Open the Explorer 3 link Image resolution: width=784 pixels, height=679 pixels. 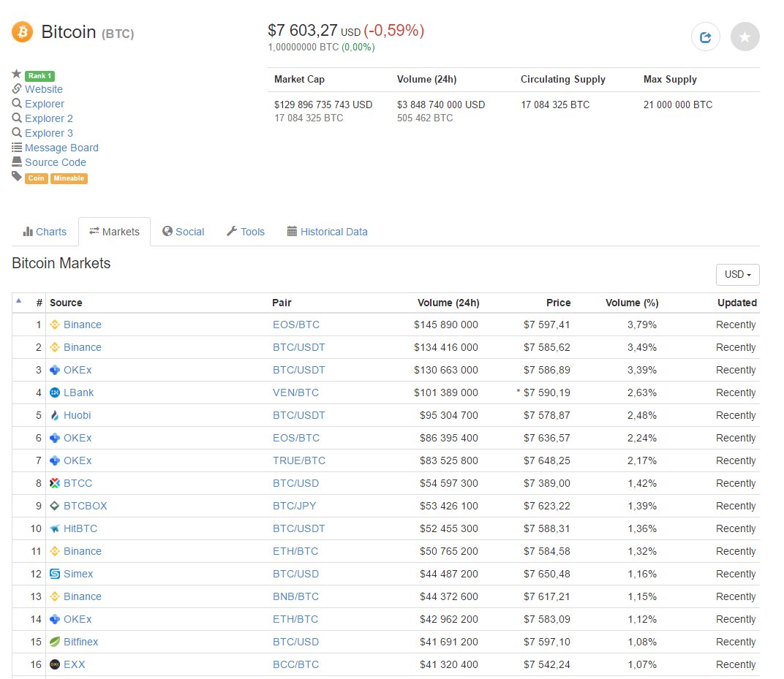tap(49, 133)
